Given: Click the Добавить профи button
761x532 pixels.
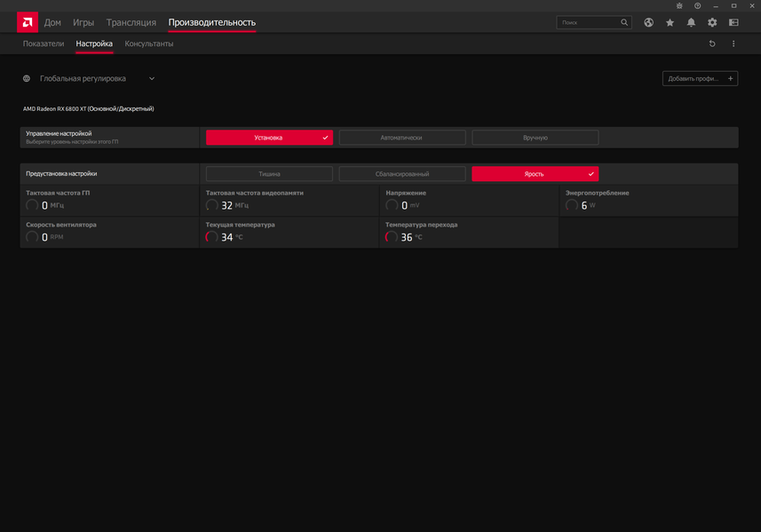Looking at the screenshot, I should pos(700,79).
